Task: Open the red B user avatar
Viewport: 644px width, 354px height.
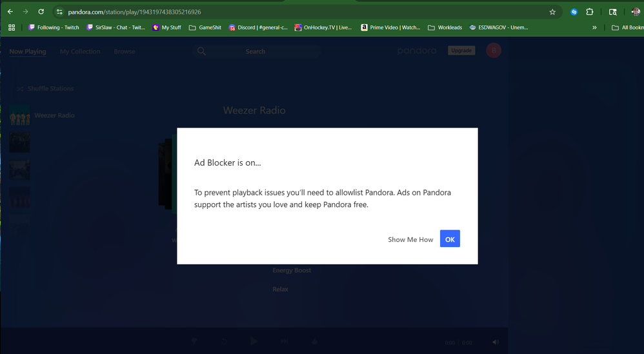Action: coord(494,50)
